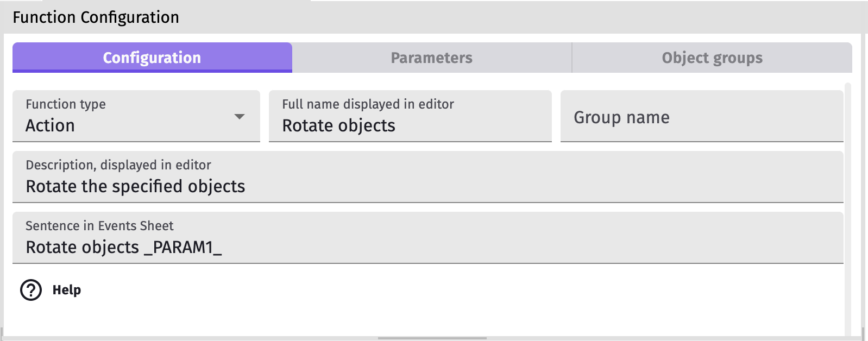Click the _PARAM1_ placeholder in the sentence

tap(183, 248)
